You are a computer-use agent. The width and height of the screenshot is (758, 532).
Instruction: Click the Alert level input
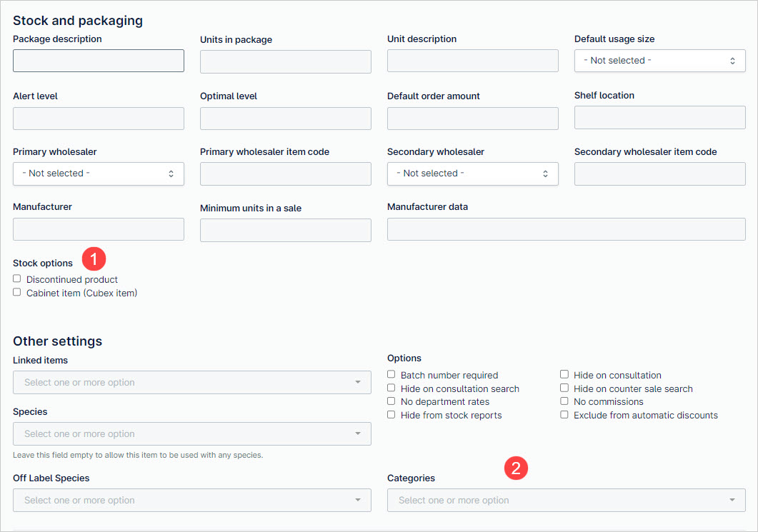coord(99,119)
